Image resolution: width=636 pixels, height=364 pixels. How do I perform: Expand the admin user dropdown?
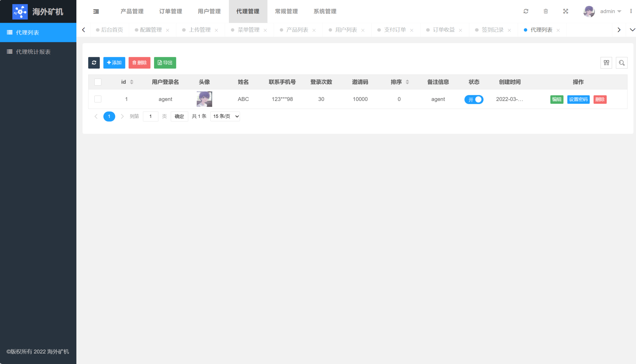(x=610, y=11)
